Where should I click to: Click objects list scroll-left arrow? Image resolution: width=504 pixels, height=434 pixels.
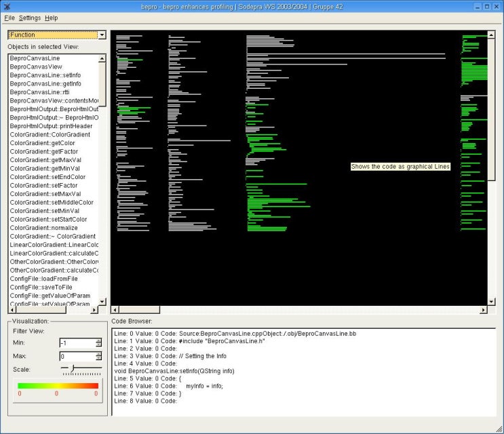click(12, 310)
